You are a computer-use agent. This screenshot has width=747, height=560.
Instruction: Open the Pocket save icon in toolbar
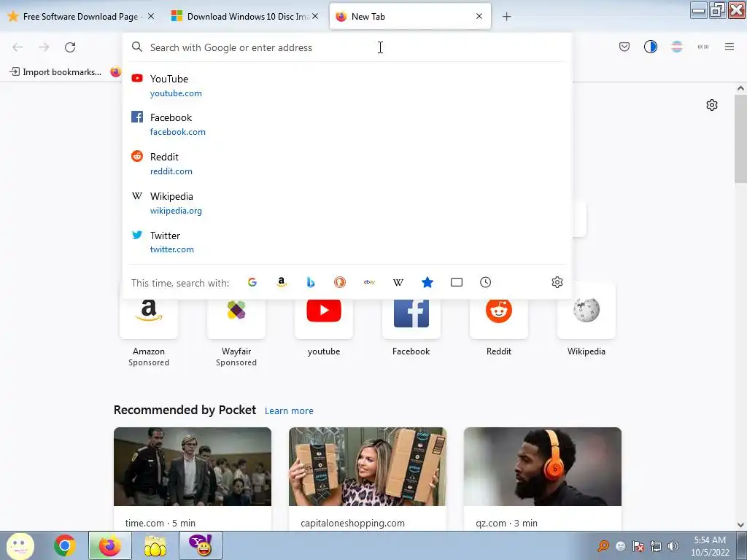(x=624, y=47)
